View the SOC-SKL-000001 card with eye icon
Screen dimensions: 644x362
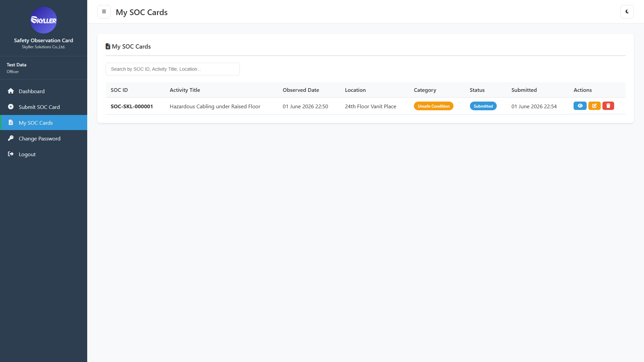tap(580, 106)
